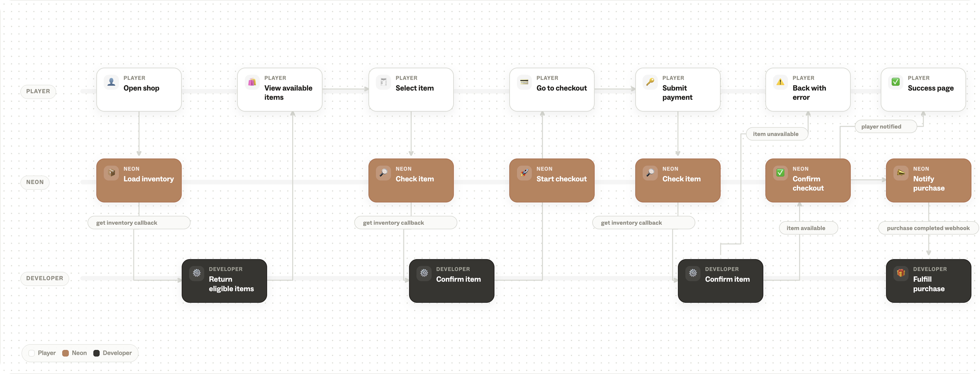Select the "Submit payment" node title
980x374 pixels.
(x=677, y=93)
